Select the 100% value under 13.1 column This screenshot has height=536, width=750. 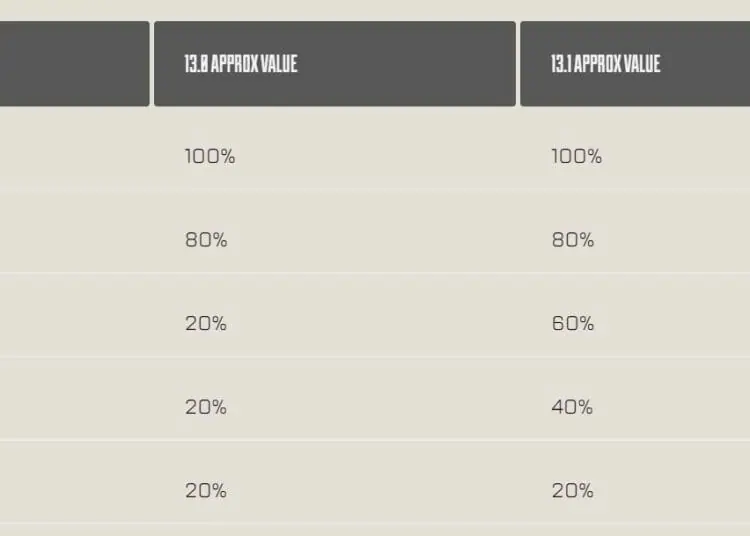576,156
